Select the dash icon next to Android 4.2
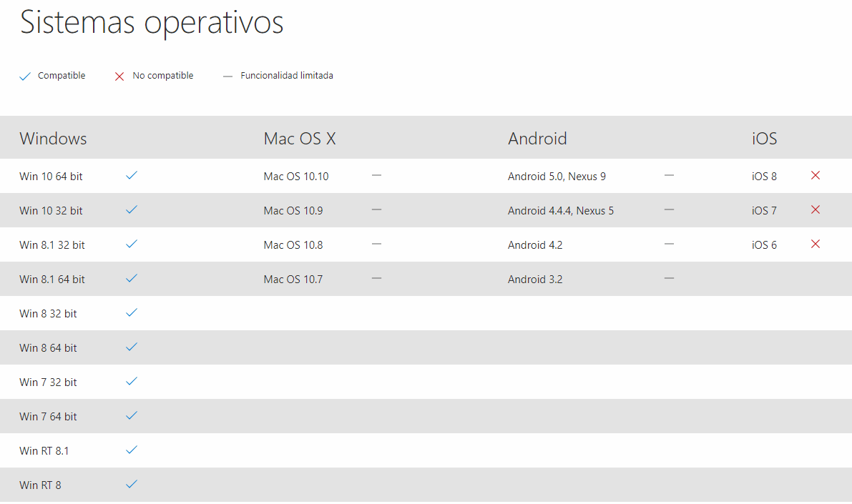Screen dimensions: 852x504 pyautogui.click(x=669, y=244)
